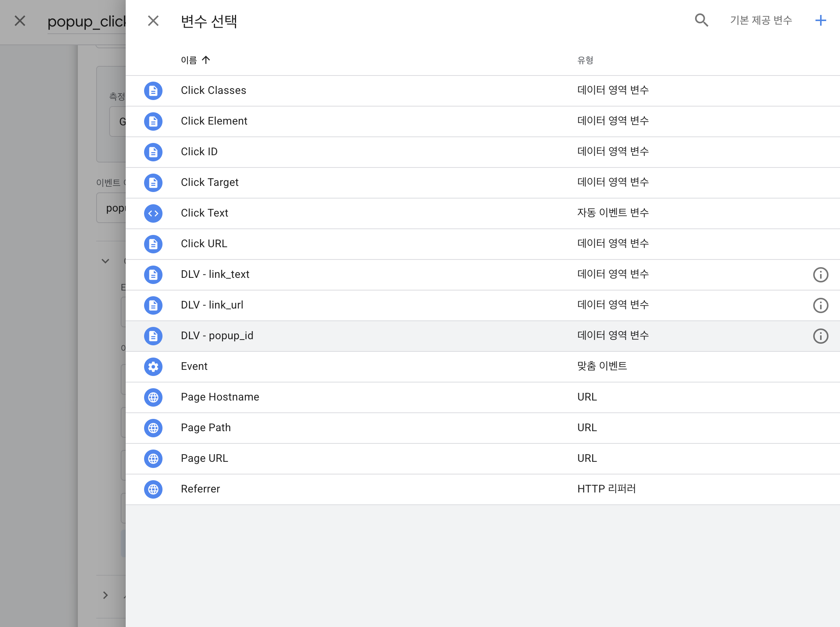Select the Click Classes variable
Viewport: 840px width, 627px height.
pos(213,90)
